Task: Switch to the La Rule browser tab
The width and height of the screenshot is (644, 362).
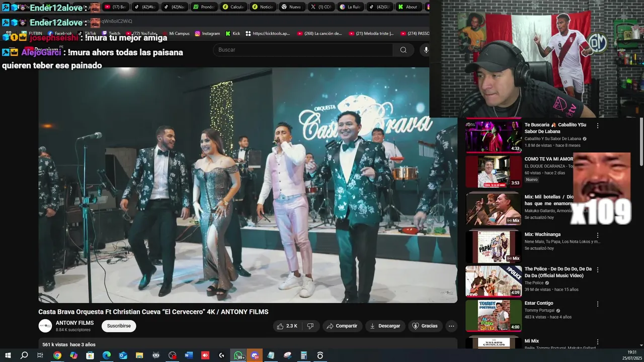Action: (350, 7)
